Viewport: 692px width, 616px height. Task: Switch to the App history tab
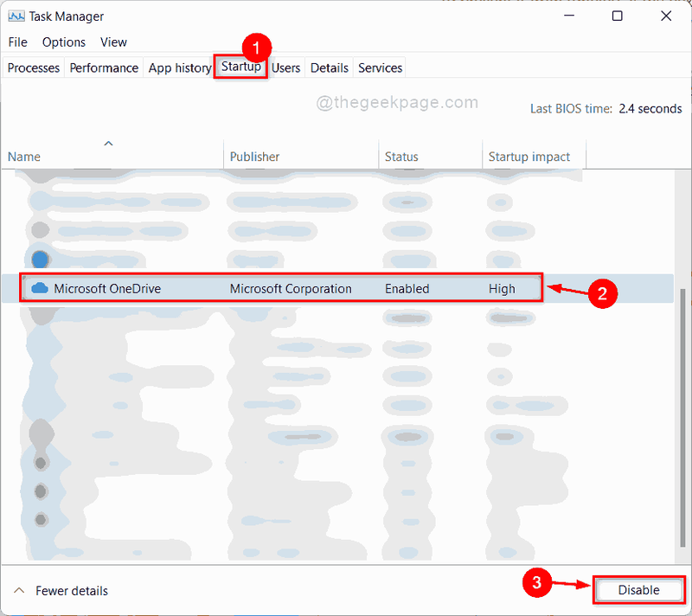coord(179,68)
